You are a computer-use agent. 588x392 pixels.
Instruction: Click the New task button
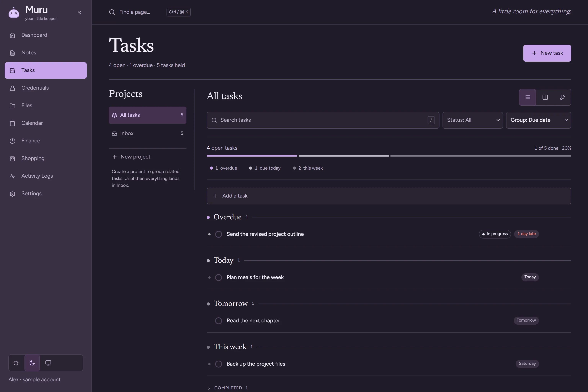[547, 53]
